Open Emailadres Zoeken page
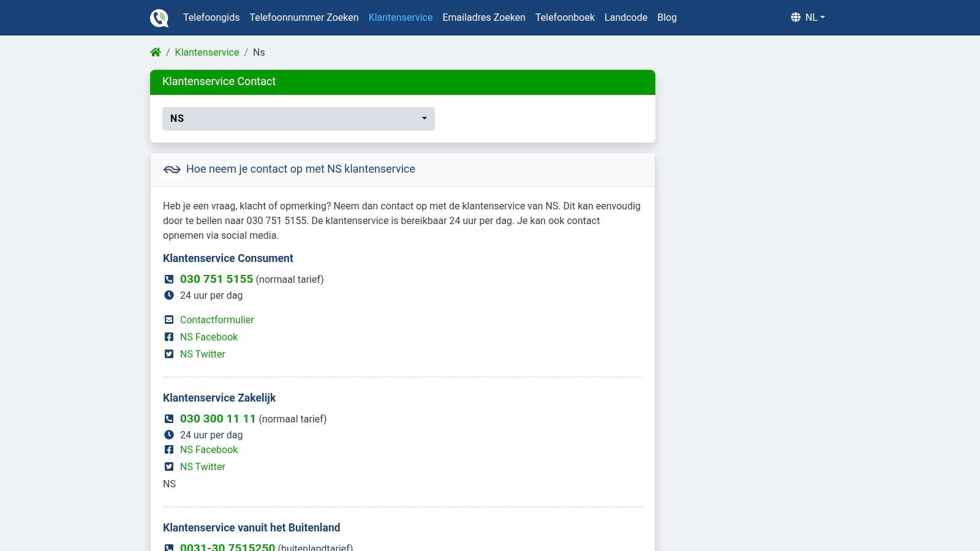Viewport: 980px width, 551px height. pyautogui.click(x=484, y=17)
